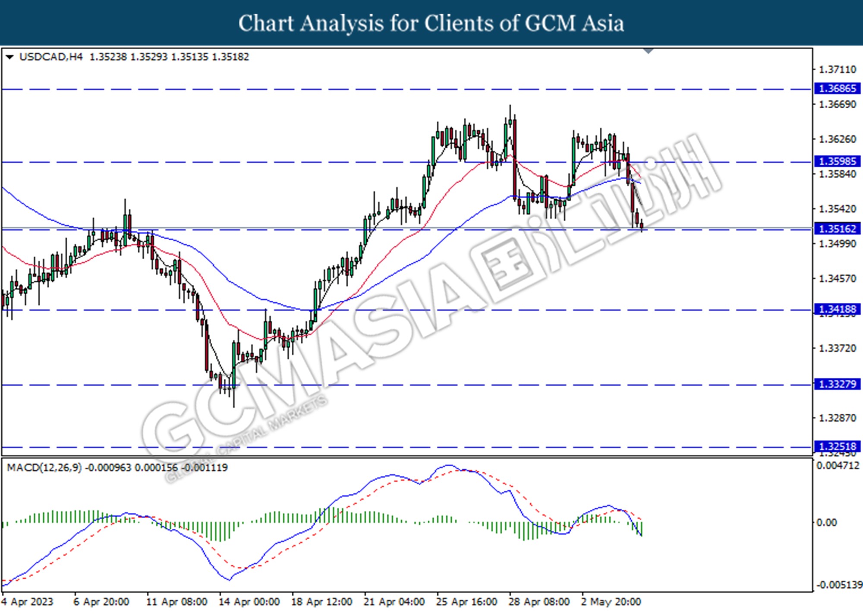Click the 0.004712 MACD scale maximum
The width and height of the screenshot is (863, 616).
click(x=837, y=466)
